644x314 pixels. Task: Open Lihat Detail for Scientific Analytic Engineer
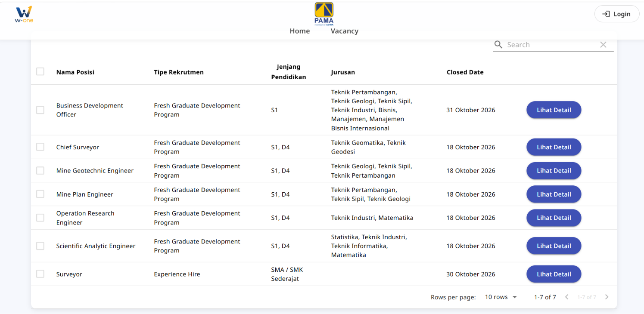click(554, 246)
